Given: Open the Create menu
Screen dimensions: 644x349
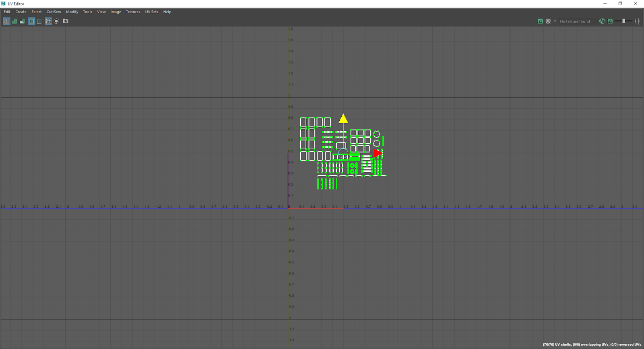Looking at the screenshot, I should (21, 12).
